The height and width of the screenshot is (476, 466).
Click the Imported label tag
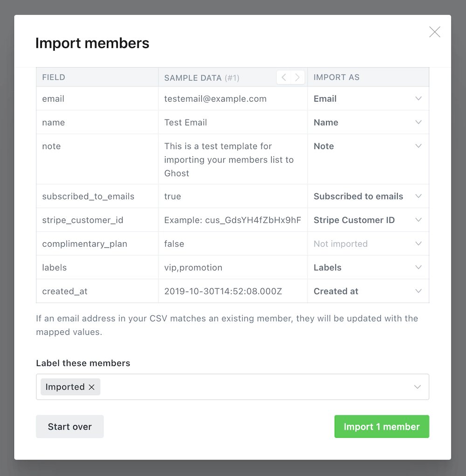[x=65, y=387]
